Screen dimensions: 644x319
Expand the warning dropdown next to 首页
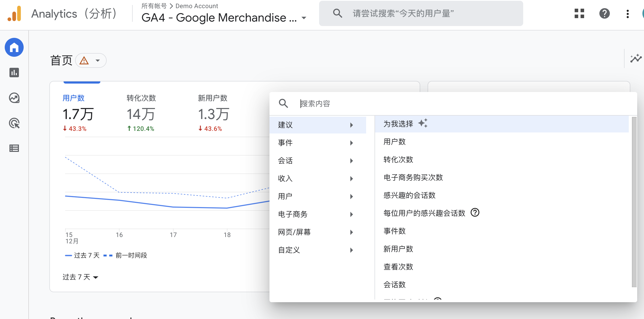click(91, 61)
